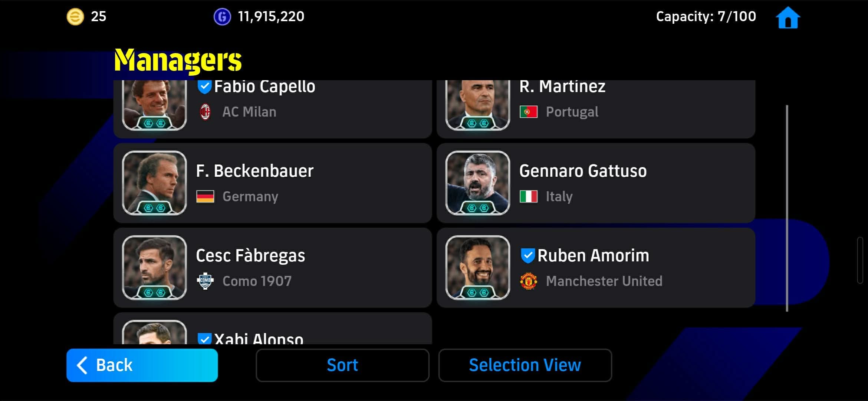Tap the Portugal flag icon
The width and height of the screenshot is (868, 401).
[x=529, y=112]
